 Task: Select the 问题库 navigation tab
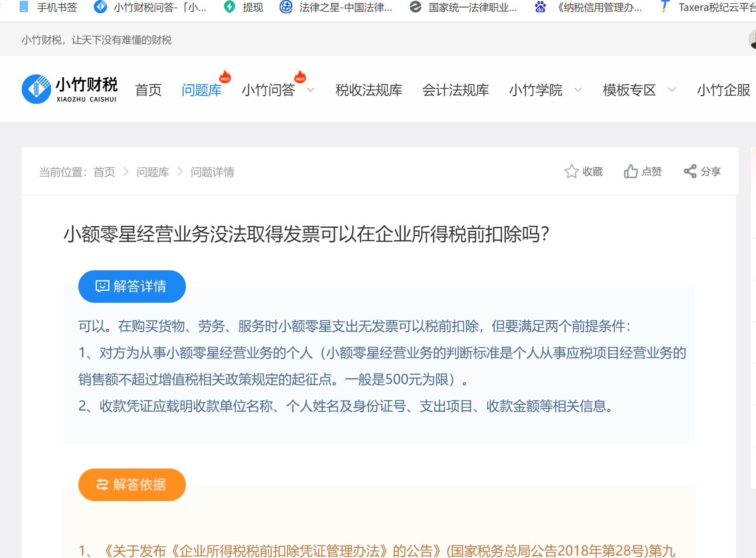(x=202, y=90)
